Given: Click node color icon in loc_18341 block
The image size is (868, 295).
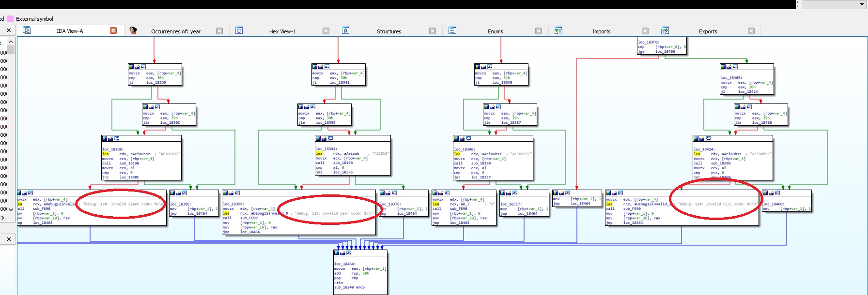Looking at the screenshot, I should click(318, 138).
